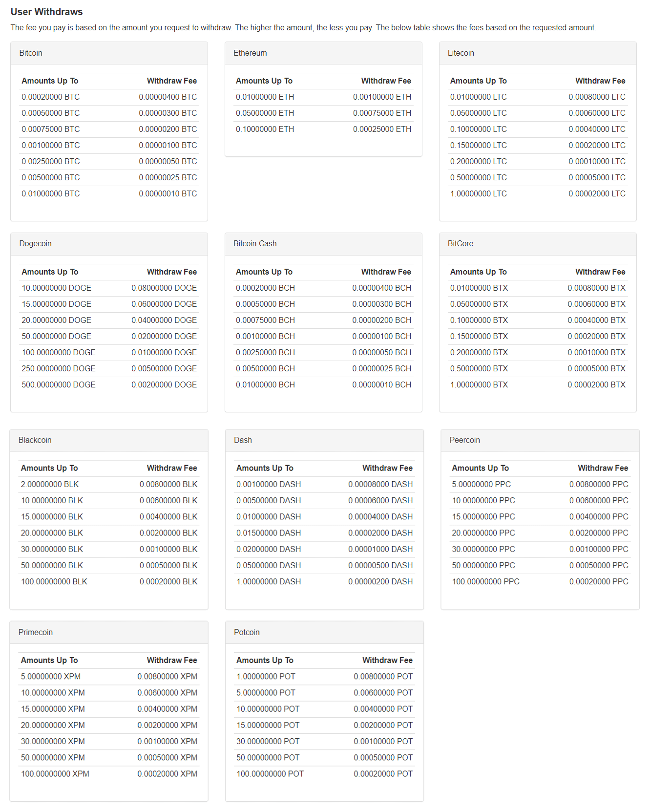Select the Bitcoin panel title
The height and width of the screenshot is (812, 650).
[x=31, y=53]
